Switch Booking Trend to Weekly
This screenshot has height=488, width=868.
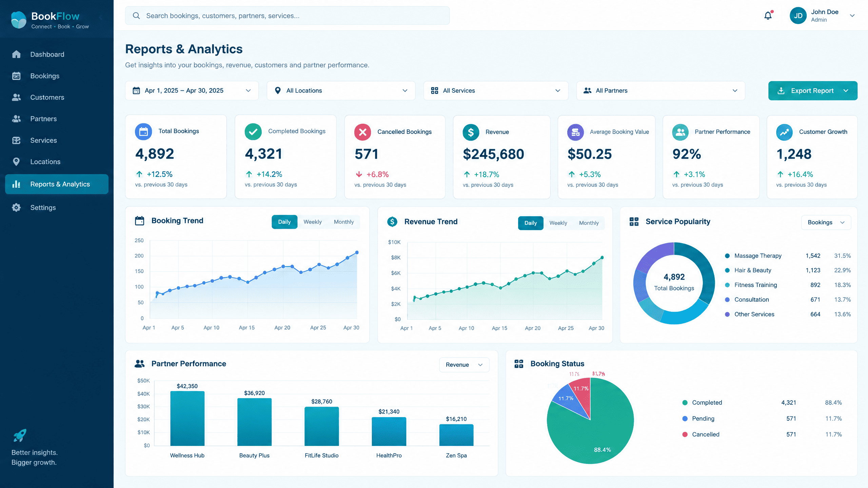(312, 222)
